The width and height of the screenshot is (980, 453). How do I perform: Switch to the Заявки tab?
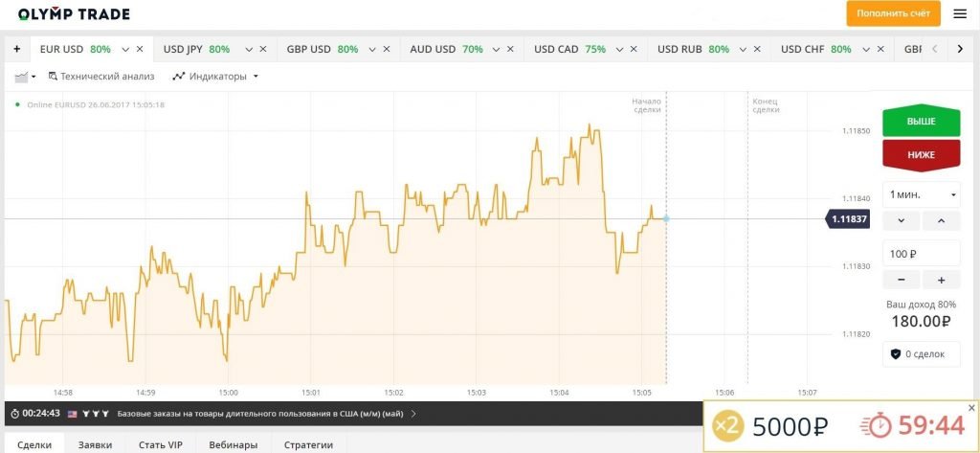[x=95, y=444]
